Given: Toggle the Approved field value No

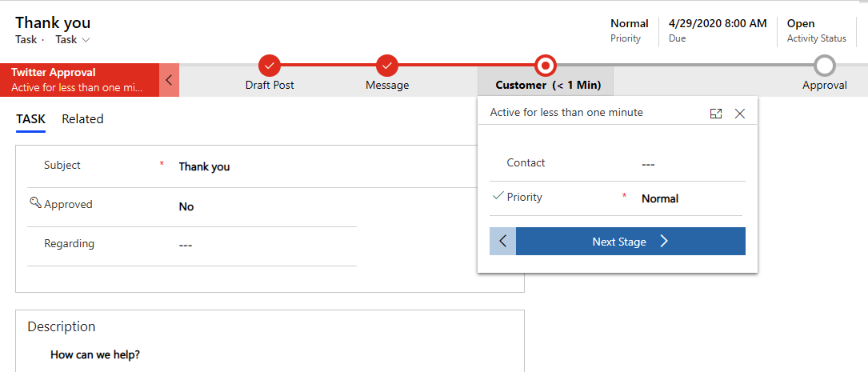Looking at the screenshot, I should pos(186,206).
